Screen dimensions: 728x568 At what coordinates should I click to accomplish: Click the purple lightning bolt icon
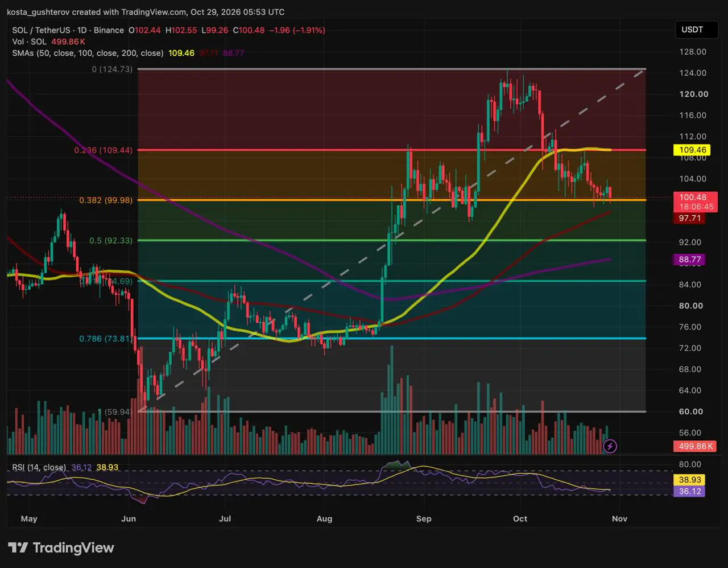coord(610,446)
